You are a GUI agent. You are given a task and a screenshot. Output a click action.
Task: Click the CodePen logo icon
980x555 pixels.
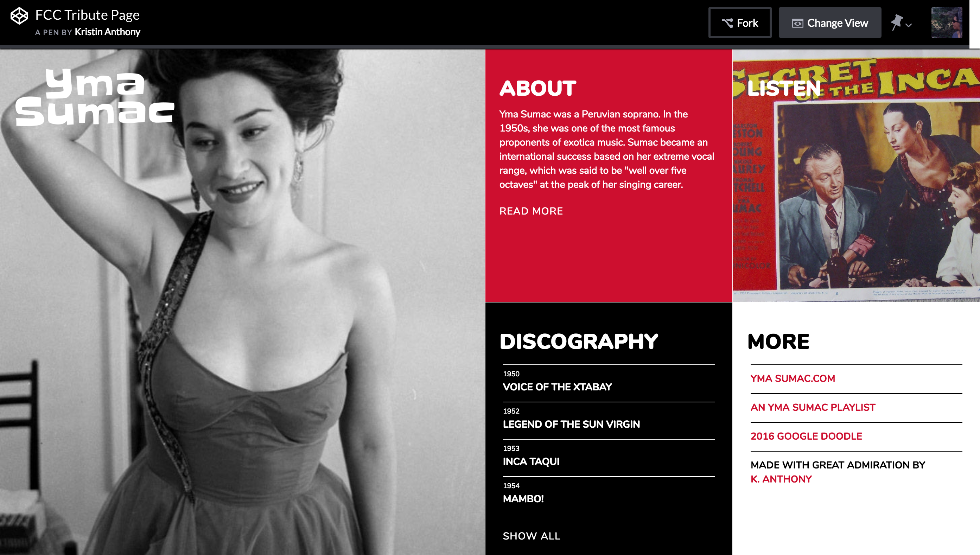[x=19, y=16]
